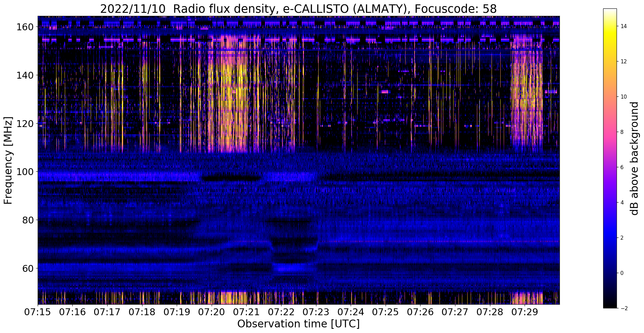Click the 07:19 time tick label

[x=177, y=312]
